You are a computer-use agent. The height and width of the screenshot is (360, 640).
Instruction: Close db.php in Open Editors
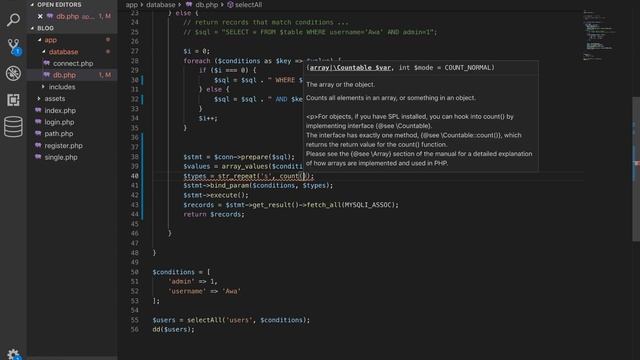[x=40, y=16]
